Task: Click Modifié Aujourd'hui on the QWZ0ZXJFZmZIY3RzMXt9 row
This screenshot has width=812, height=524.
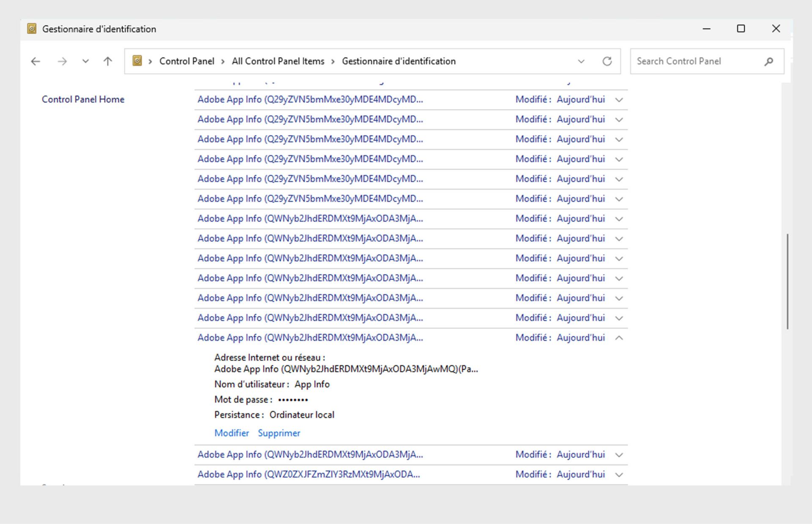Action: point(560,475)
